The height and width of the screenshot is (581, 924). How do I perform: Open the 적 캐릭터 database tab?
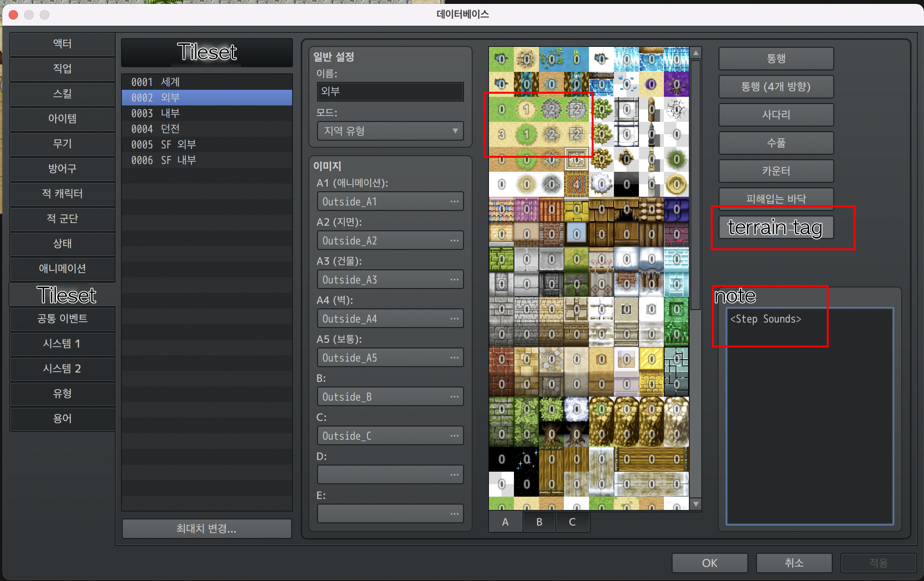[x=62, y=194]
